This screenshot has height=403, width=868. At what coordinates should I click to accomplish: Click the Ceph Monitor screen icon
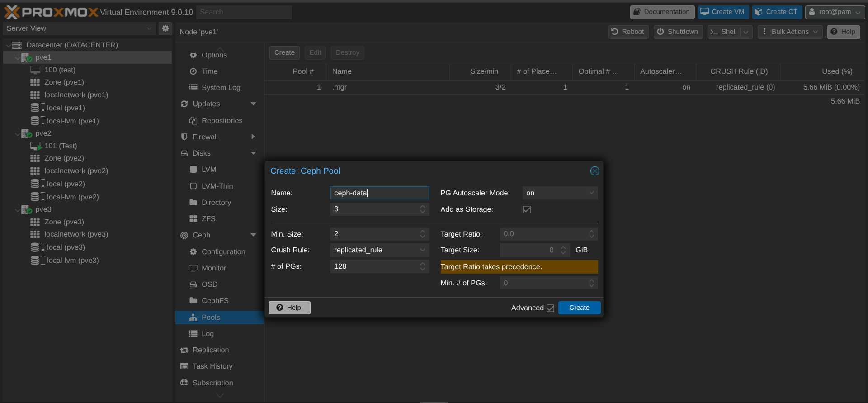coord(193,268)
